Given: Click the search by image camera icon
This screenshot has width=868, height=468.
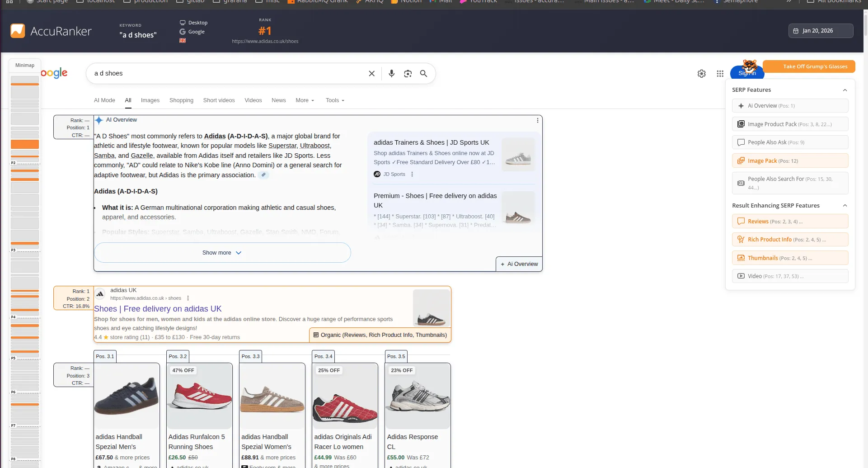Looking at the screenshot, I should [x=408, y=74].
